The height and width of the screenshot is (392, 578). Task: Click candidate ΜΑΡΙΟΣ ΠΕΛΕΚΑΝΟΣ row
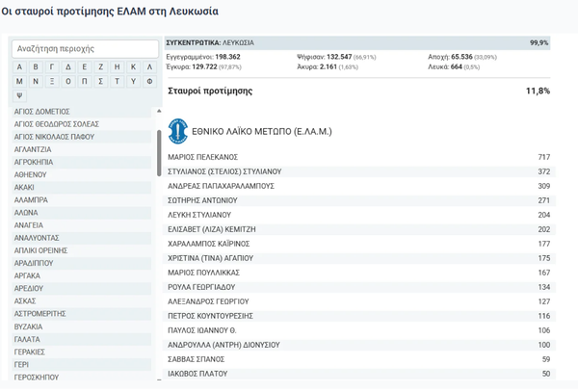[x=359, y=157]
